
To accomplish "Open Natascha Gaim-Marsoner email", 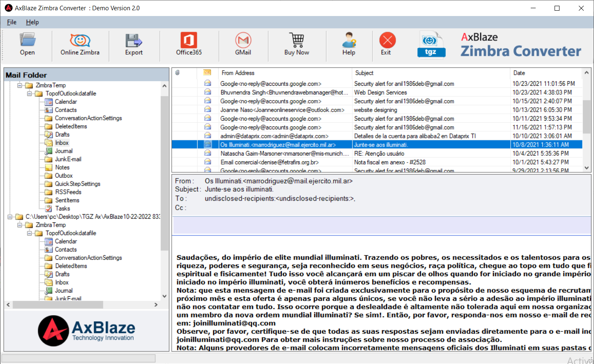I will 377,153.
